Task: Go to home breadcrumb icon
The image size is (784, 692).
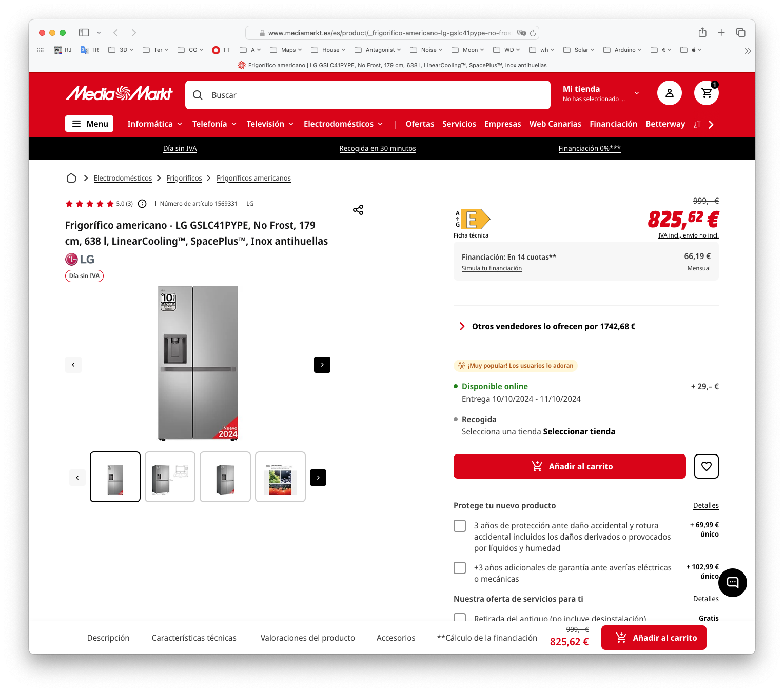Action: [x=71, y=178]
